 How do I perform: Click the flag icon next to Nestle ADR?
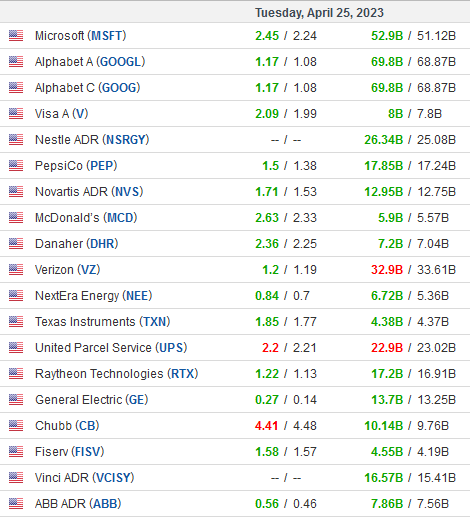click(x=16, y=140)
